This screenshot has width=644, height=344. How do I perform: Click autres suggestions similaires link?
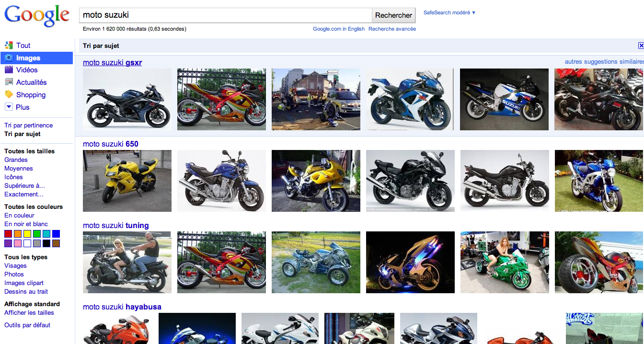pos(604,62)
